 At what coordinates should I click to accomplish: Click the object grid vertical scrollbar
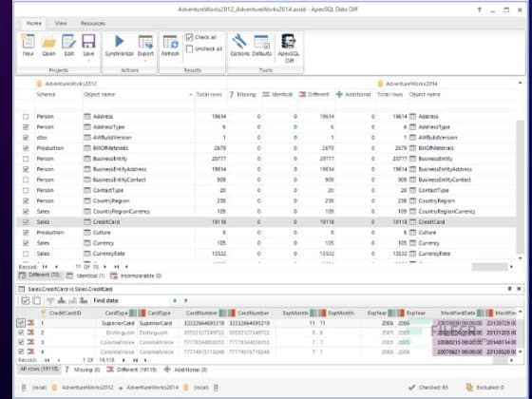click(520, 186)
